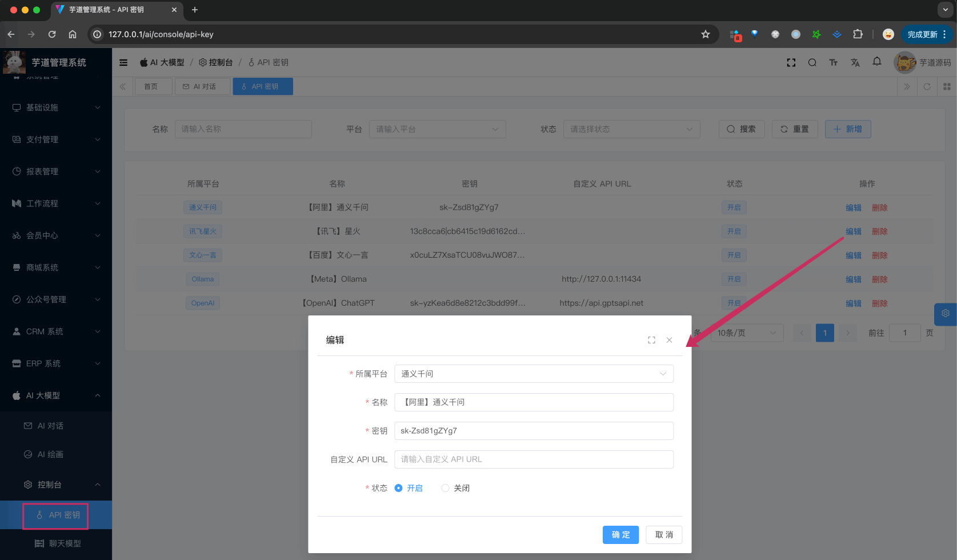
Task: Switch to the 首页 tab
Action: (153, 86)
